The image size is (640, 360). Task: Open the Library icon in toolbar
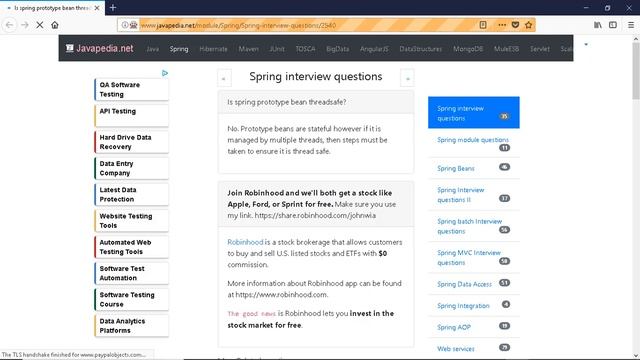(x=598, y=25)
